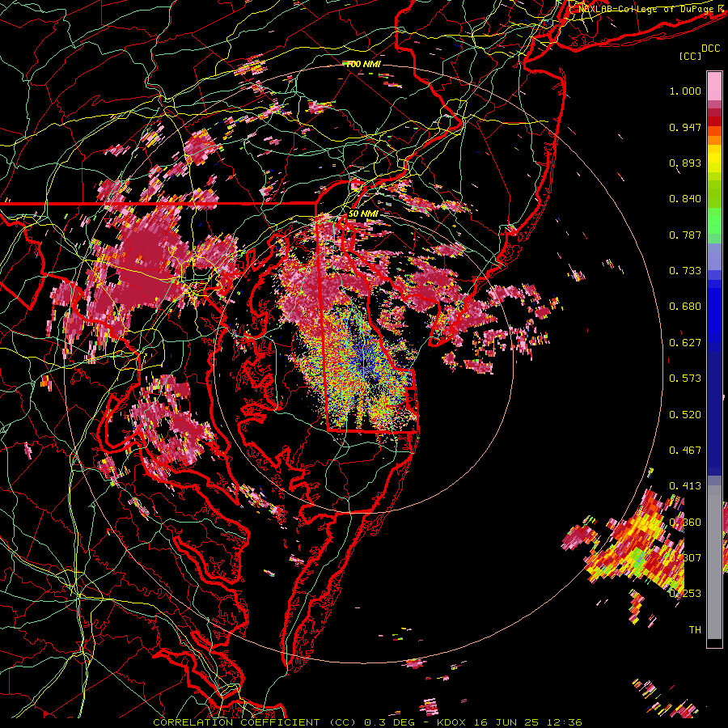Click the 0.573 scale label
Viewport: 728px width, 728px height.
point(685,379)
